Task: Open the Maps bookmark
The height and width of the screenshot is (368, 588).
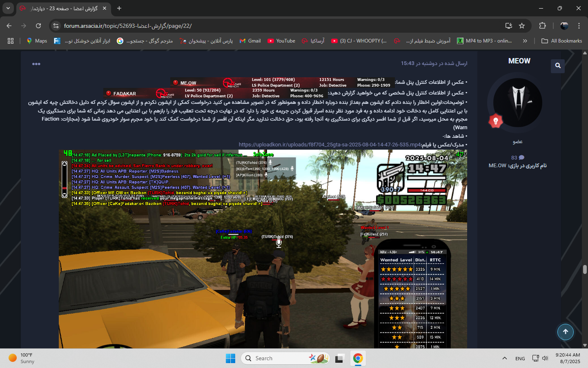Action: pyautogui.click(x=37, y=41)
